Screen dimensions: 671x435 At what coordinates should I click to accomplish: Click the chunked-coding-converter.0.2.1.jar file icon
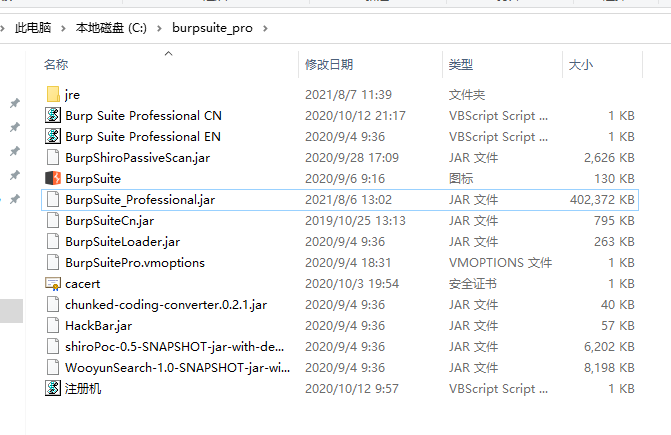(53, 304)
